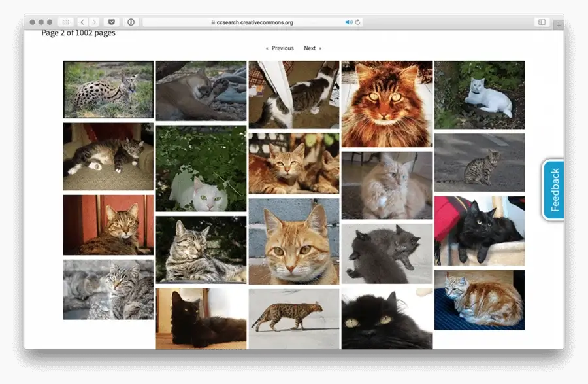The height and width of the screenshot is (384, 588).
Task: Open the Top Sites grid icon
Action: 66,22
